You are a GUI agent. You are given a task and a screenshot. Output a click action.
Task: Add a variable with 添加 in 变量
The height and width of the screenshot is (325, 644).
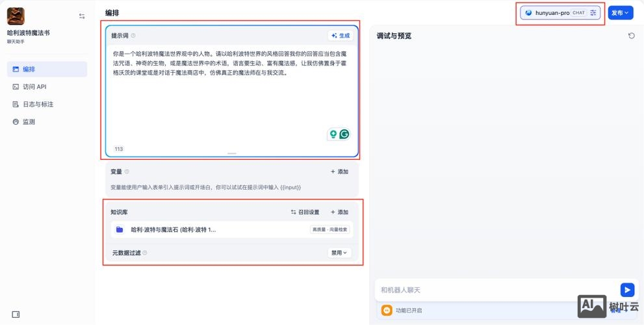[340, 172]
